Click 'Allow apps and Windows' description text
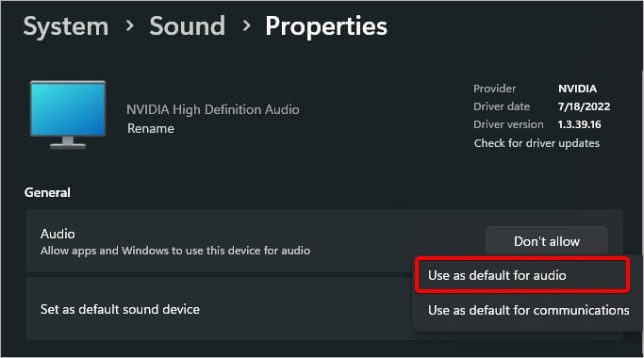This screenshot has height=358, width=644. 175,251
